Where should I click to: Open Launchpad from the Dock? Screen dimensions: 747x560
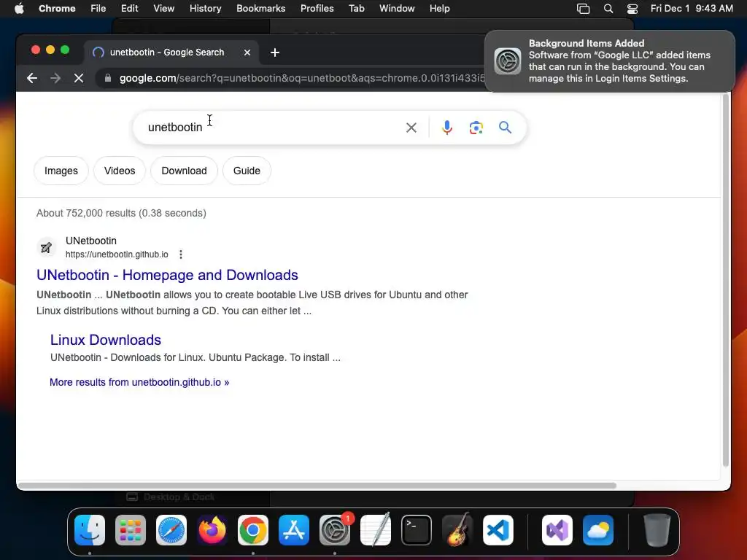[131, 530]
